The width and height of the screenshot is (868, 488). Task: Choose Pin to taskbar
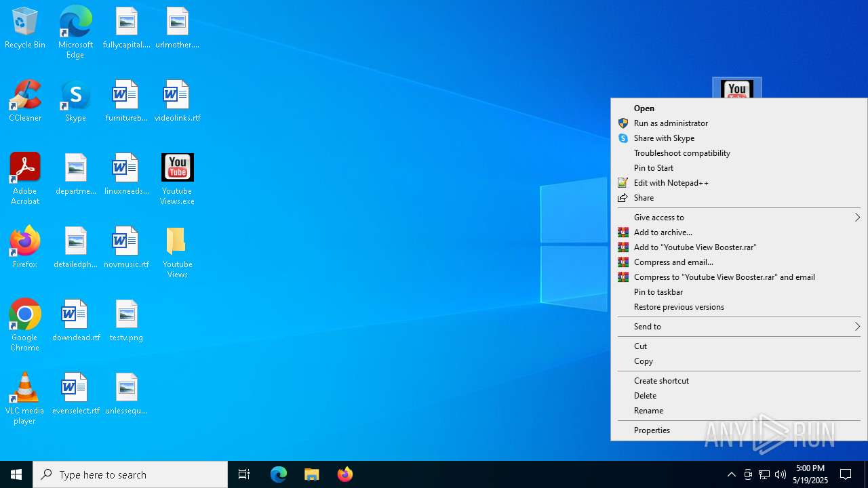(x=739, y=292)
